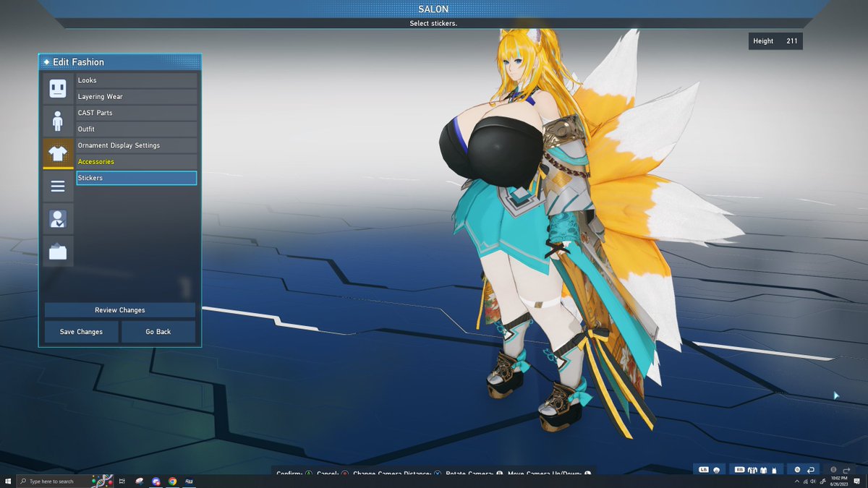Click the open-coat outerwear icon near RB
The width and height of the screenshot is (868, 488).
752,470
